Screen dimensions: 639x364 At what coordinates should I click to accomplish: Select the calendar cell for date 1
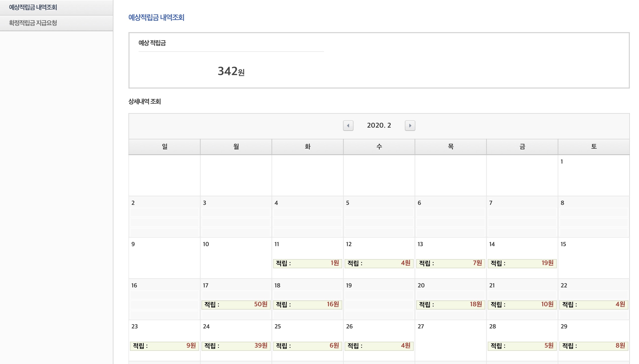point(593,175)
